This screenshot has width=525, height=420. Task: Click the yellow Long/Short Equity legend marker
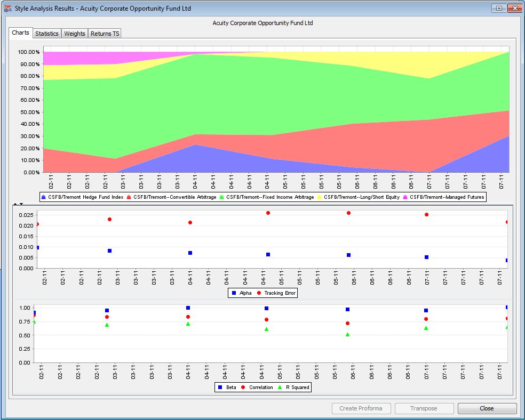[x=320, y=197]
